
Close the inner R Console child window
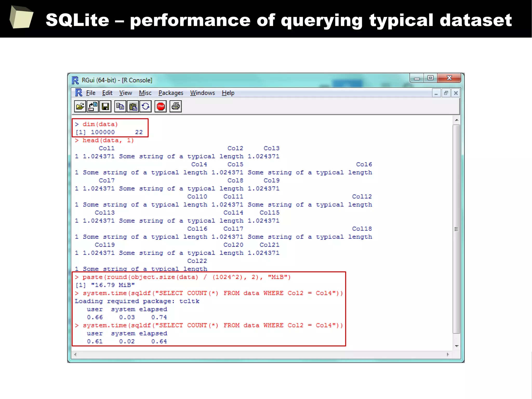(456, 93)
